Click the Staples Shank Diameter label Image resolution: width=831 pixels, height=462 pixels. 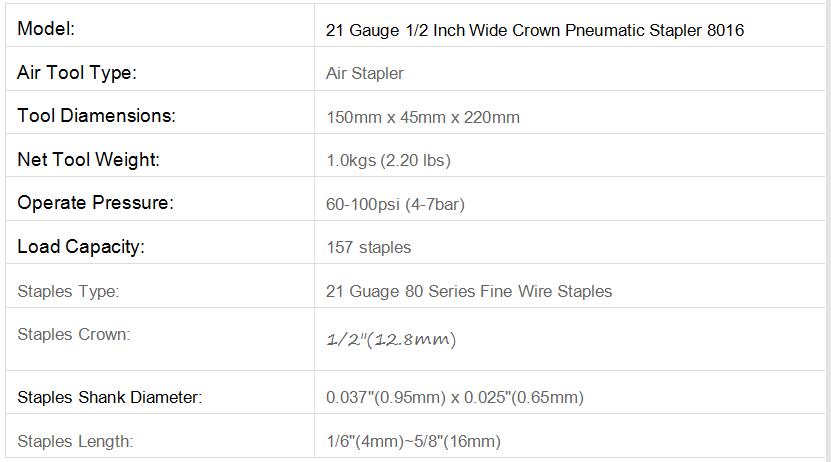tap(110, 397)
